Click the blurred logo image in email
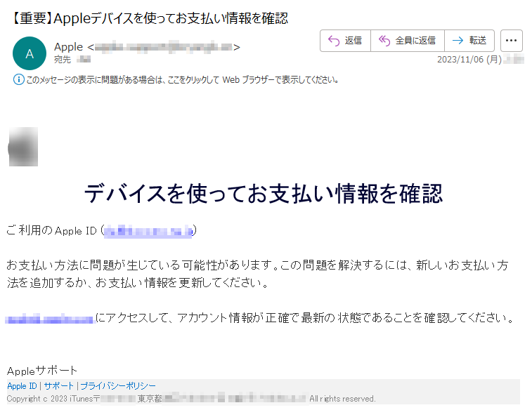 [x=22, y=147]
